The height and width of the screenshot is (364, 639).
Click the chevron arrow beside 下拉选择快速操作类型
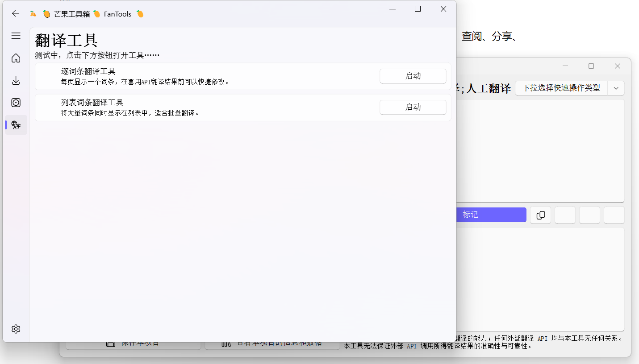(x=616, y=88)
